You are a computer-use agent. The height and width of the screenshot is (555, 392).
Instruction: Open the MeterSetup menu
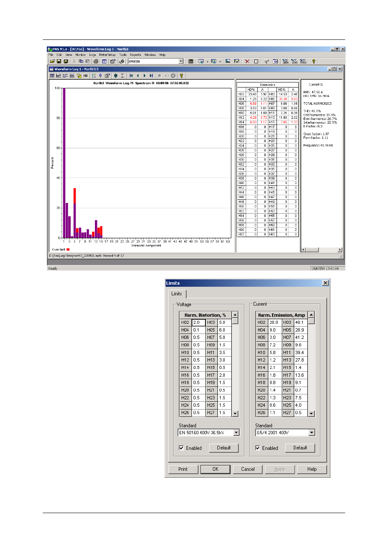(x=107, y=55)
